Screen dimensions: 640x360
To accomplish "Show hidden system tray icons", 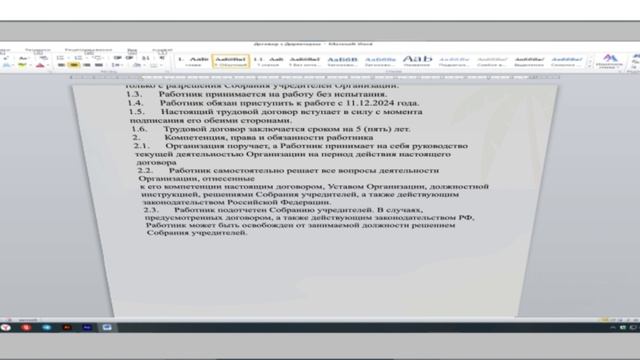I will click(613, 327).
